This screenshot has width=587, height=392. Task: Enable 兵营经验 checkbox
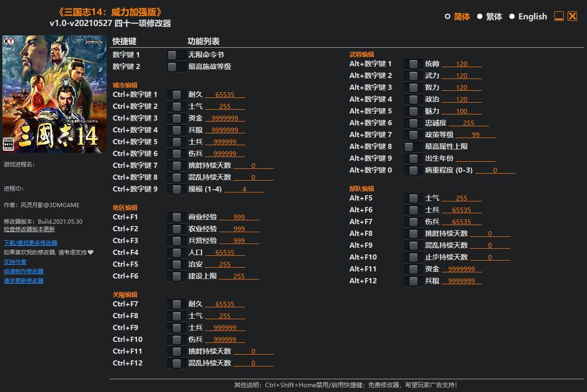click(x=177, y=241)
